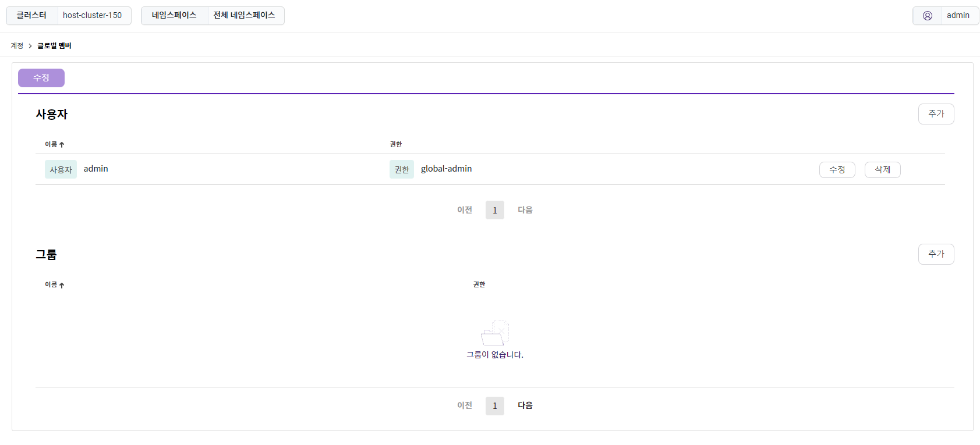Click the empty groups folder icon
The image size is (980, 445).
[x=495, y=333]
